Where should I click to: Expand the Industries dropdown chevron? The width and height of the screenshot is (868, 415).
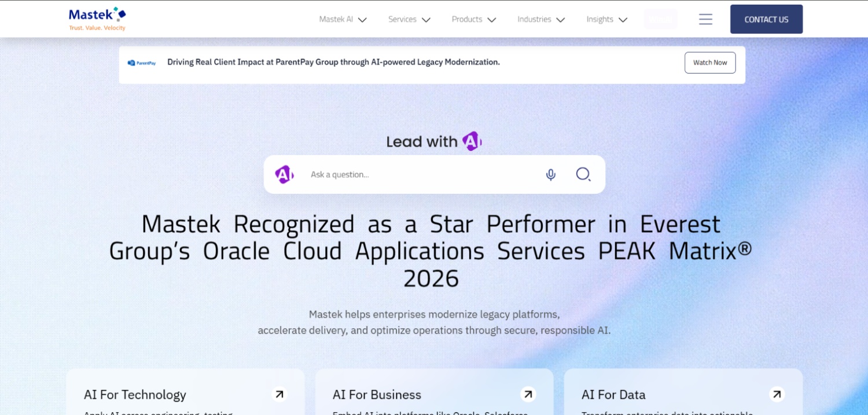point(560,20)
